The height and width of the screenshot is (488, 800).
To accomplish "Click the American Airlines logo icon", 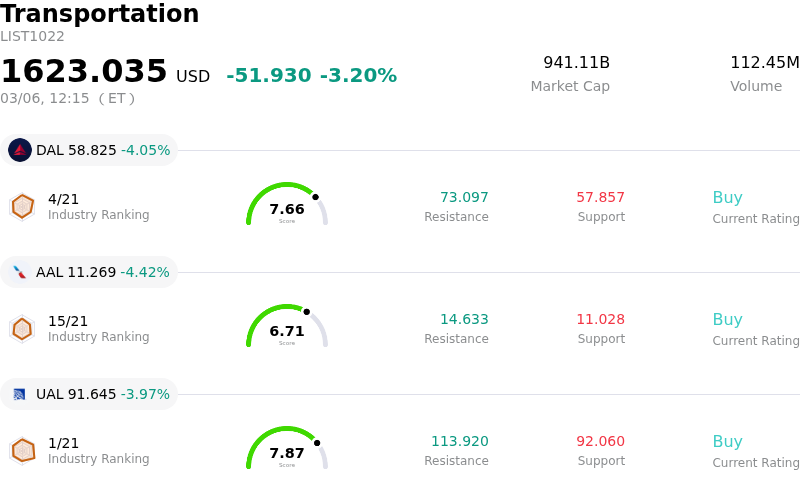I will tap(20, 272).
